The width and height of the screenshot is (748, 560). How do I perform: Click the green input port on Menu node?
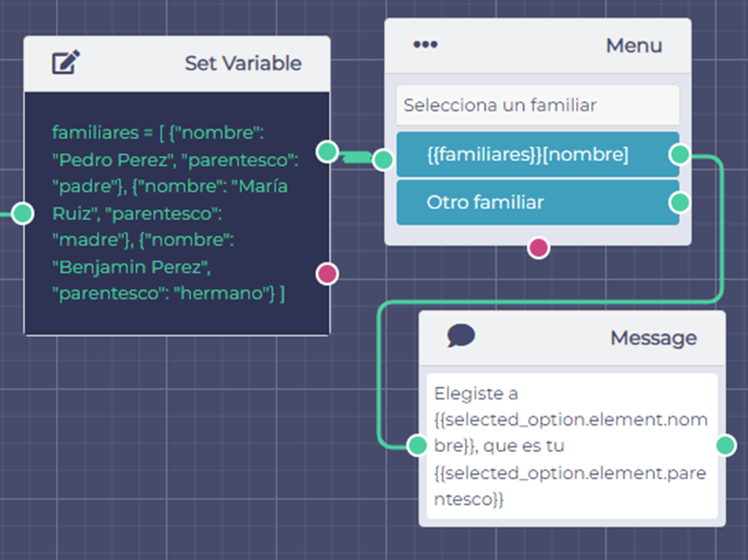tap(383, 159)
